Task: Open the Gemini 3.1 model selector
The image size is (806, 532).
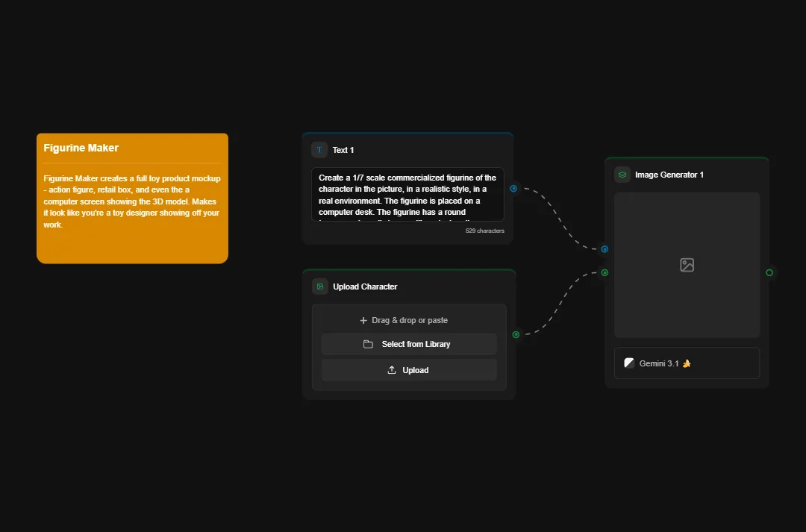Action: [687, 363]
